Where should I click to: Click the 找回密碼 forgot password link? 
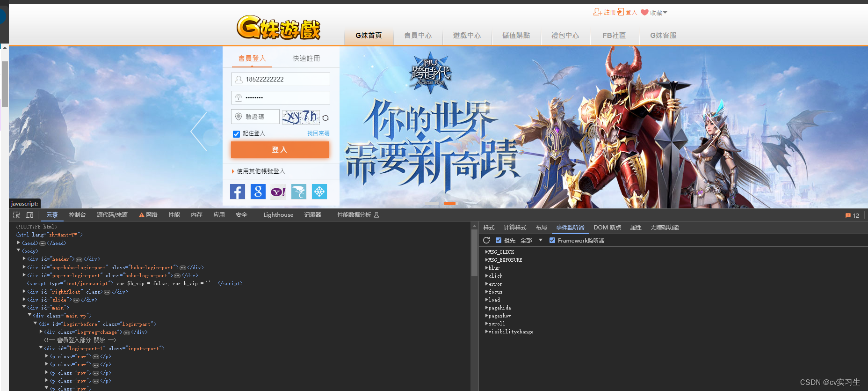[318, 133]
